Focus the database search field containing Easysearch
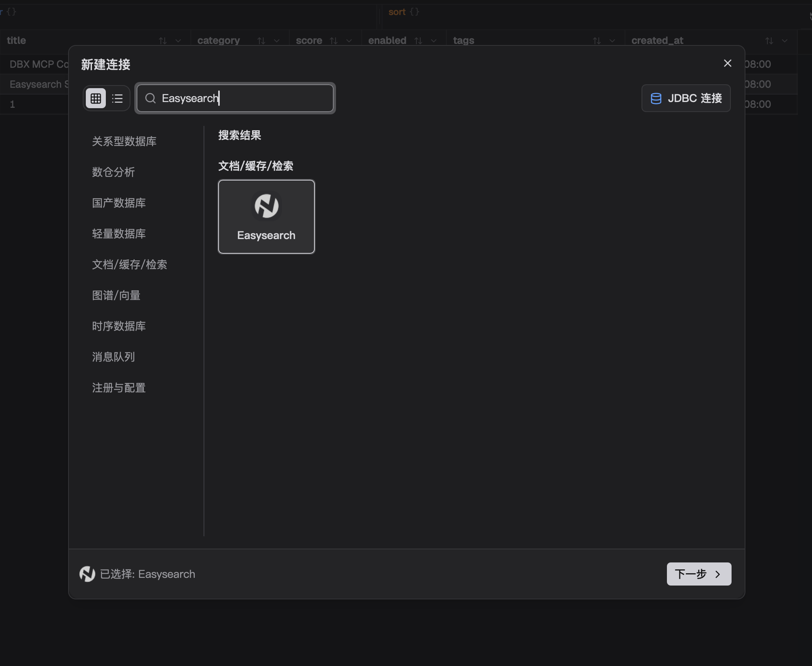The height and width of the screenshot is (666, 812). [x=235, y=98]
